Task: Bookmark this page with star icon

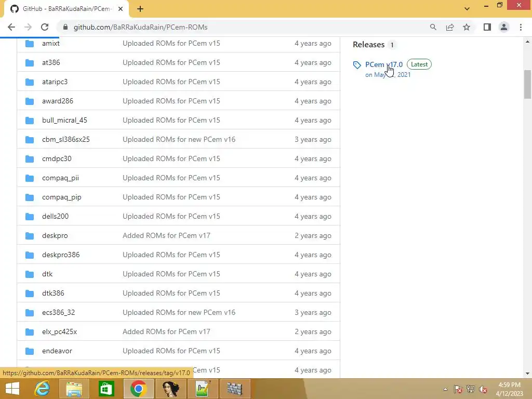Action: point(467,27)
